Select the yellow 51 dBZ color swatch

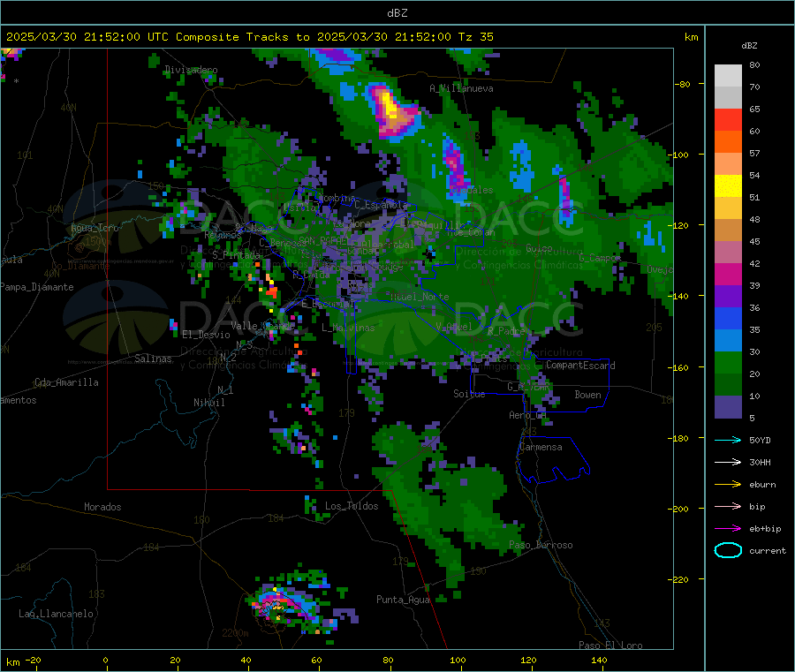click(x=728, y=185)
